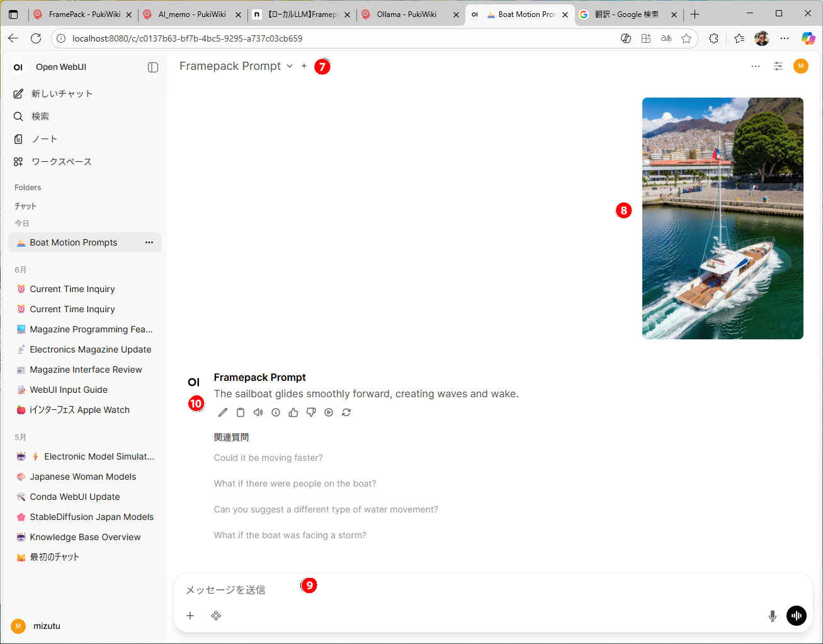Read response aloud with speaker icon
823x644 pixels.
coord(258,412)
